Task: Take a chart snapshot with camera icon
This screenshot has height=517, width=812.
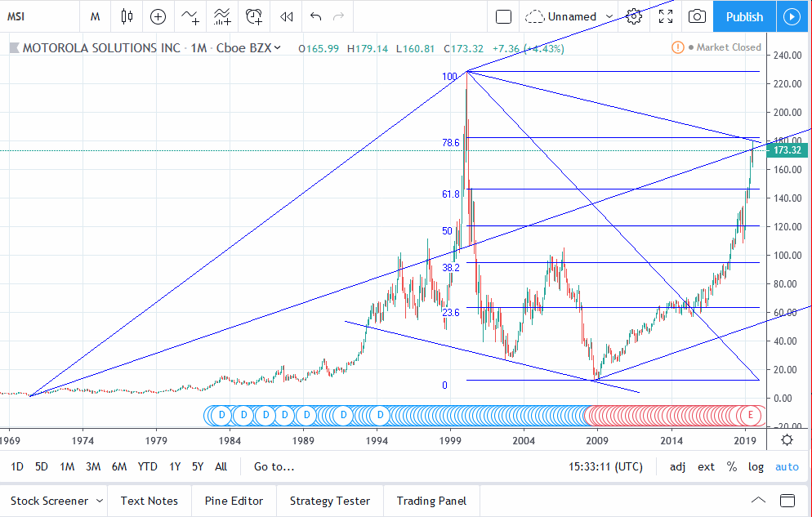Action: click(697, 16)
